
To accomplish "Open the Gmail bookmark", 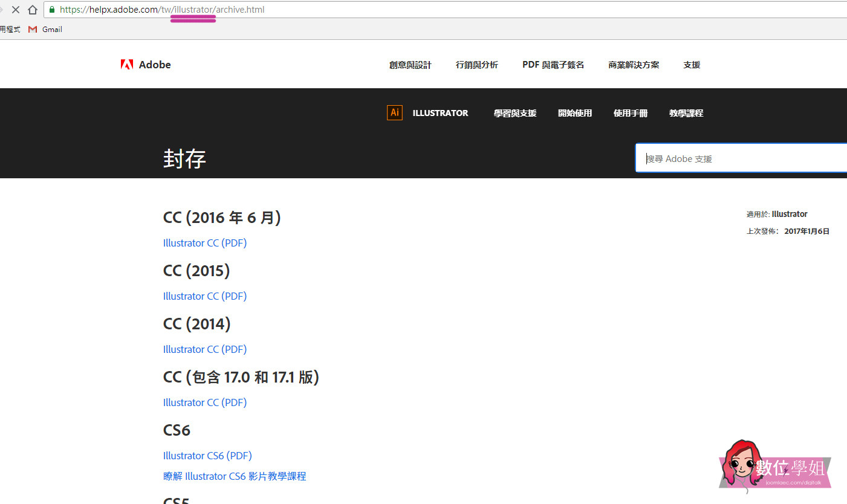I will (45, 29).
